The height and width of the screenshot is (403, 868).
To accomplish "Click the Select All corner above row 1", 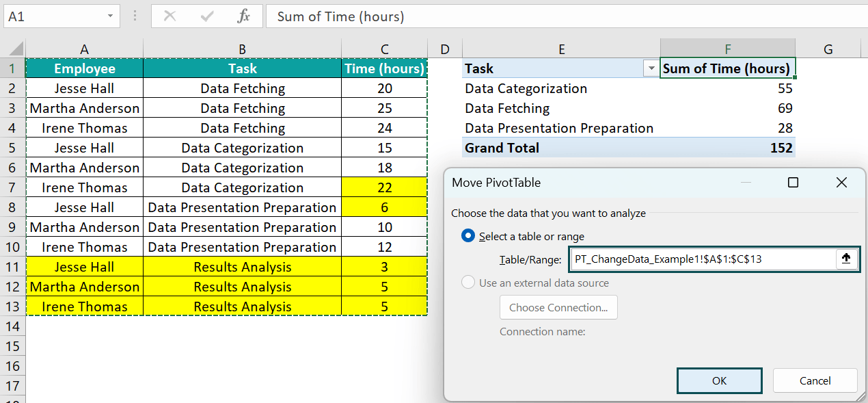I will [15, 49].
